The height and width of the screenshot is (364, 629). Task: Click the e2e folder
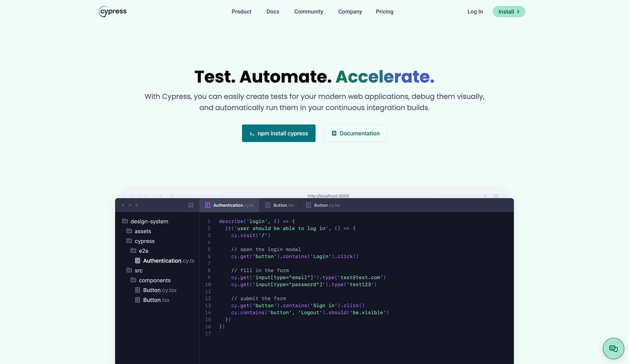pos(140,251)
